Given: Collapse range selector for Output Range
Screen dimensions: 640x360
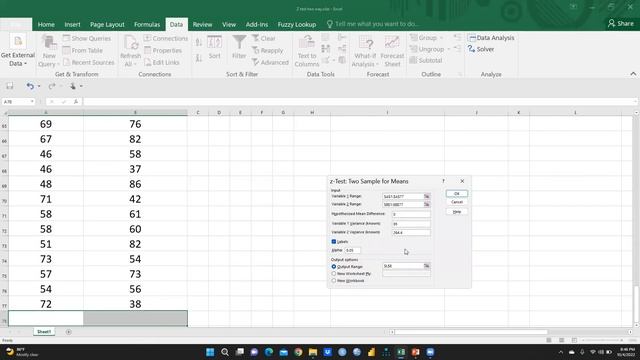Looking at the screenshot, I should [x=427, y=266].
